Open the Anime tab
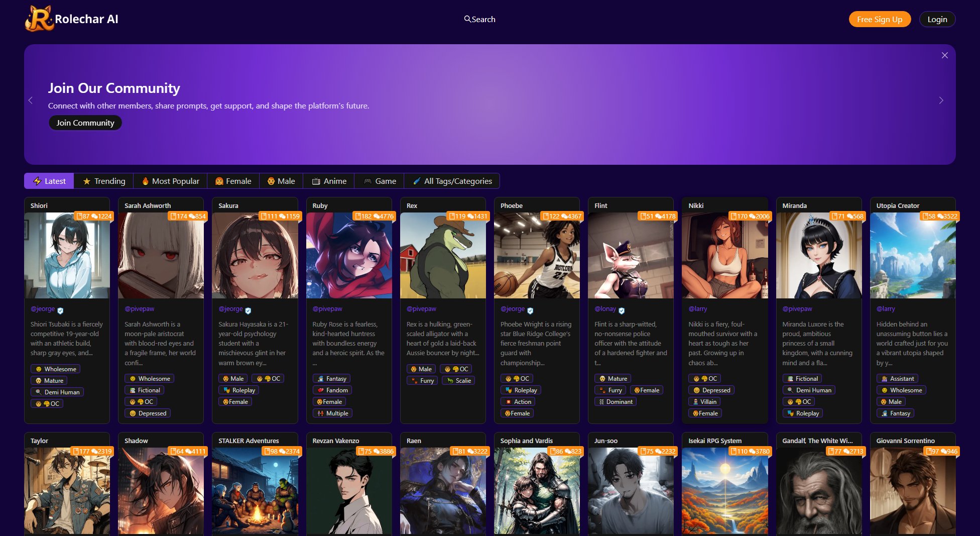 click(x=329, y=181)
